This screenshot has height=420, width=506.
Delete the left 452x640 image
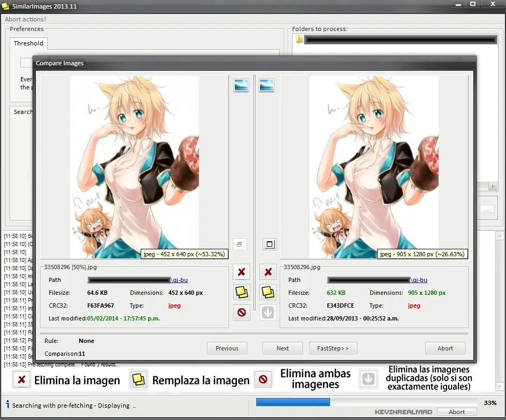point(241,272)
